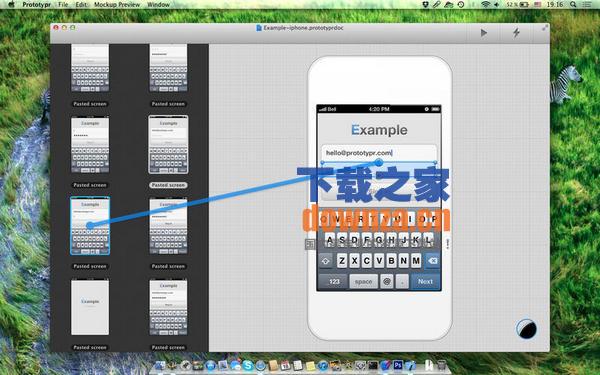The width and height of the screenshot is (600, 375).
Task: Click the @ key on the mockup keyboard
Action: 387,282
